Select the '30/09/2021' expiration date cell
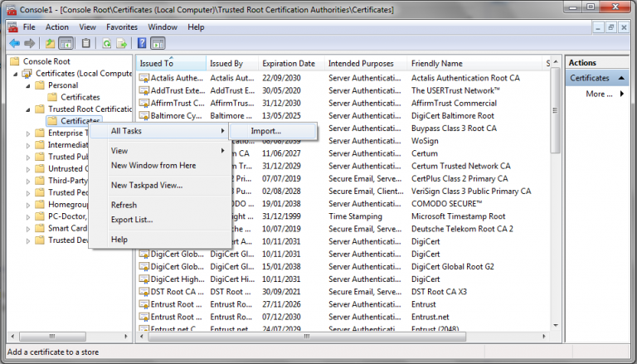This screenshot has width=637, height=364. (x=281, y=292)
